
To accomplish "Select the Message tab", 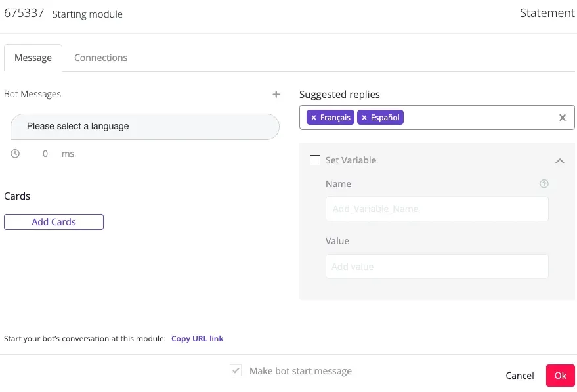I will pos(33,58).
